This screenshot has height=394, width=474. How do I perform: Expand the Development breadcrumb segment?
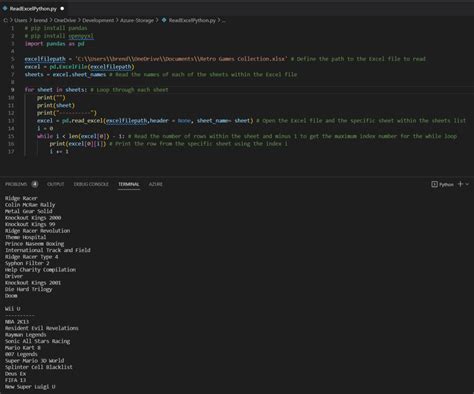pos(98,20)
